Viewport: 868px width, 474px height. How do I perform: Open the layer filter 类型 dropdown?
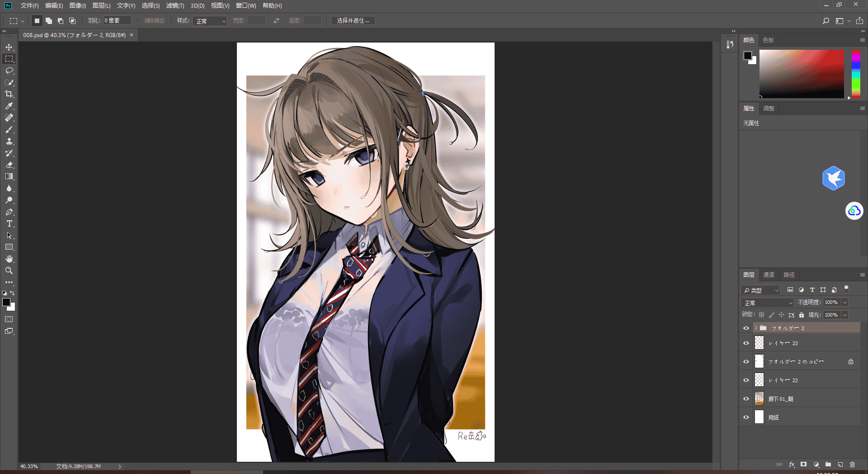761,290
